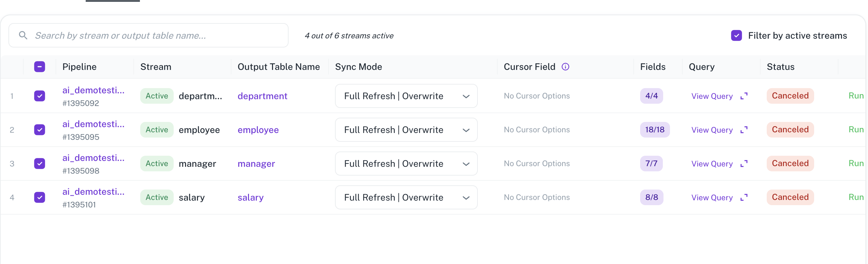This screenshot has width=868, height=264.
Task: Open Sync Mode dropdown for department
Action: [406, 96]
